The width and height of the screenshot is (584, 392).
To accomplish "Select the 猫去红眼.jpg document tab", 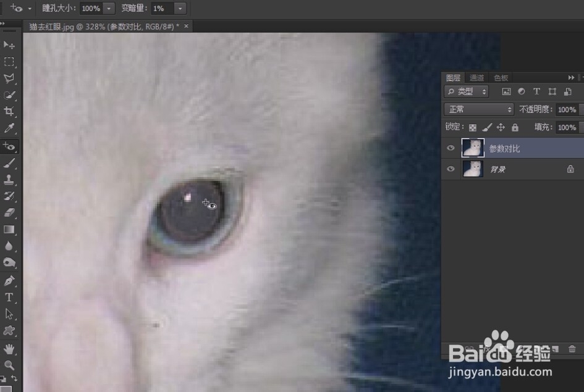I will pos(104,27).
